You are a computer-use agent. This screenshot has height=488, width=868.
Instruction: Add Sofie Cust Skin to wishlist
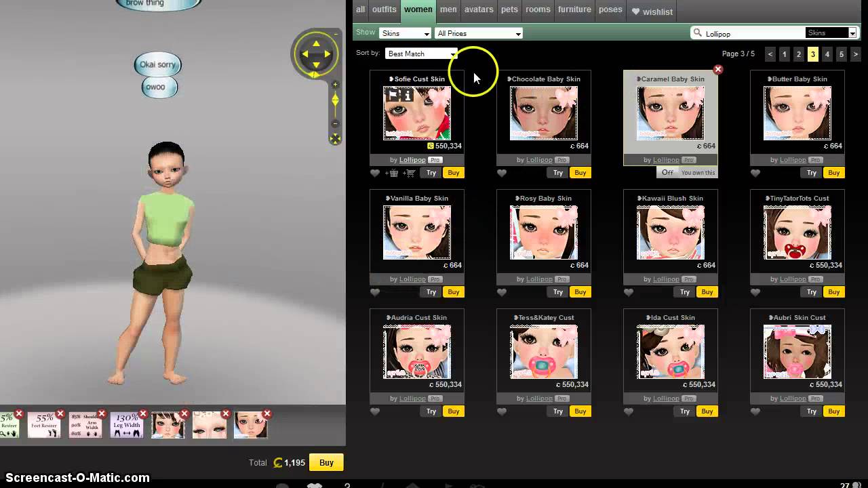[375, 173]
